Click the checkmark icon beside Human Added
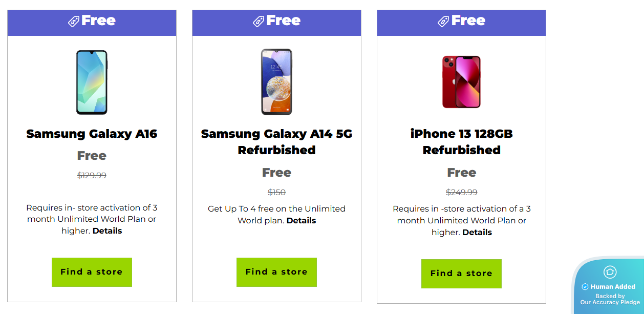The image size is (644, 314). (585, 287)
